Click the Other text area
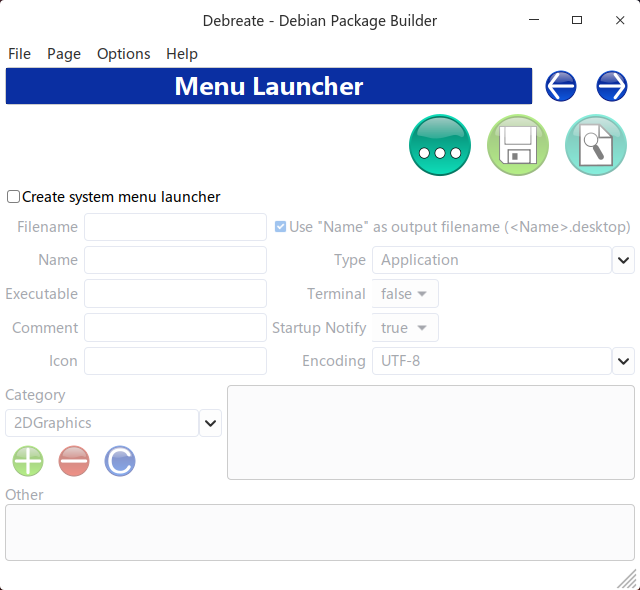 coord(320,532)
